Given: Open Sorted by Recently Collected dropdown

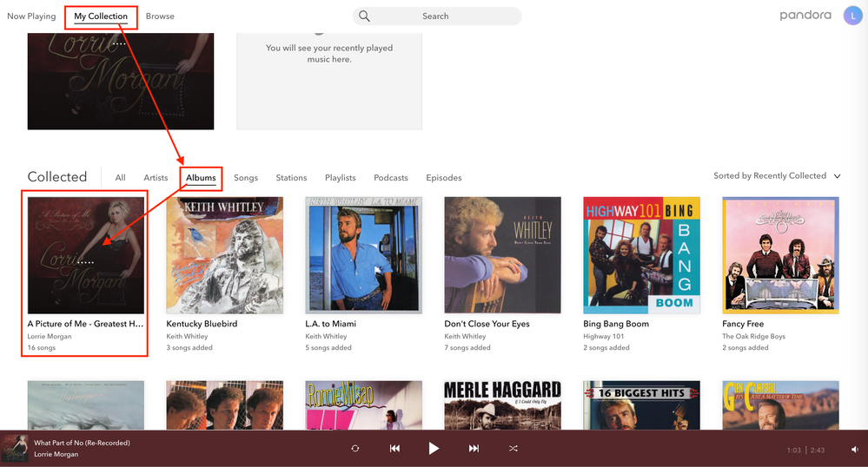Looking at the screenshot, I should tap(777, 175).
